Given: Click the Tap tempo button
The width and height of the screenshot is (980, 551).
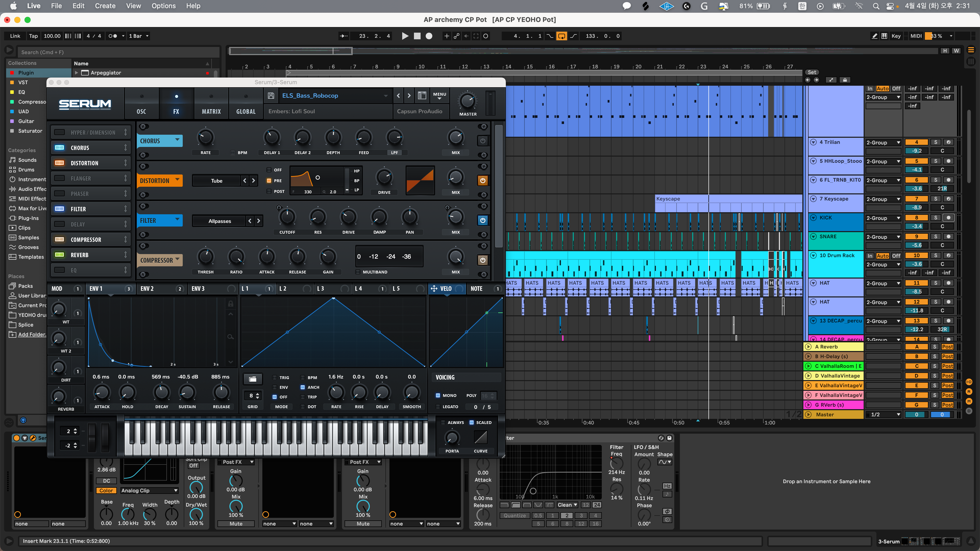Looking at the screenshot, I should pyautogui.click(x=33, y=36).
